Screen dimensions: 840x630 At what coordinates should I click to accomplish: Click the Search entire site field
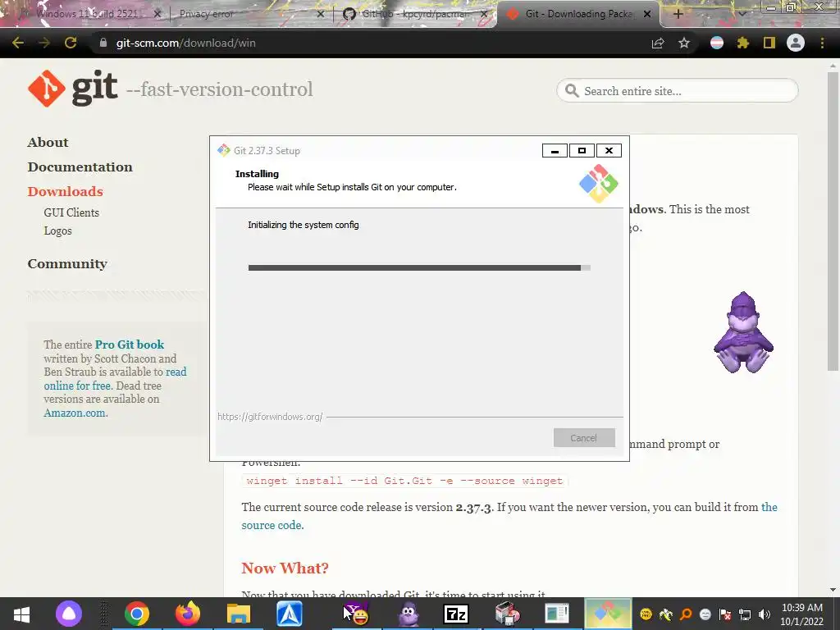tap(677, 90)
